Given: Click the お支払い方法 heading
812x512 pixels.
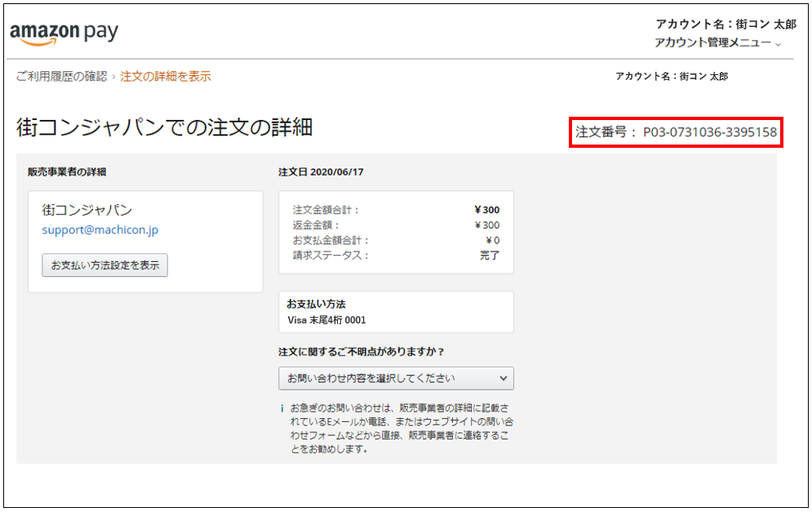Looking at the screenshot, I should 316,305.
